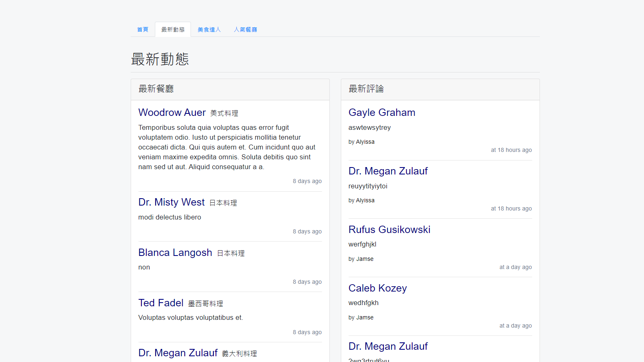
Task: Click 'modi delectus libero' description
Action: [x=170, y=217]
